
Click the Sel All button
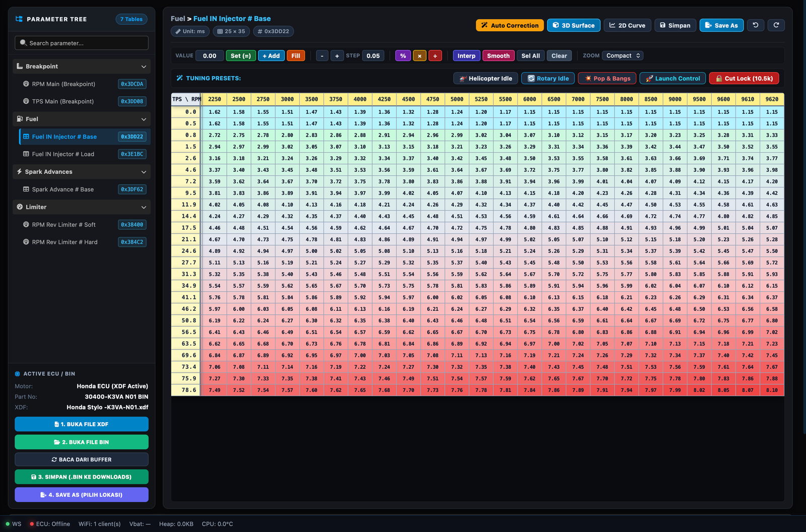coord(530,56)
